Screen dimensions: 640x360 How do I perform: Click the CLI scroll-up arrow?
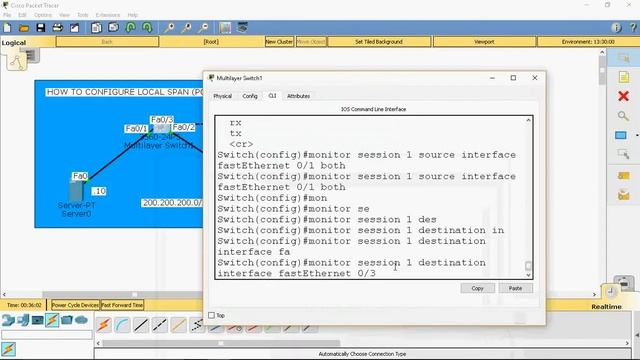[528, 120]
